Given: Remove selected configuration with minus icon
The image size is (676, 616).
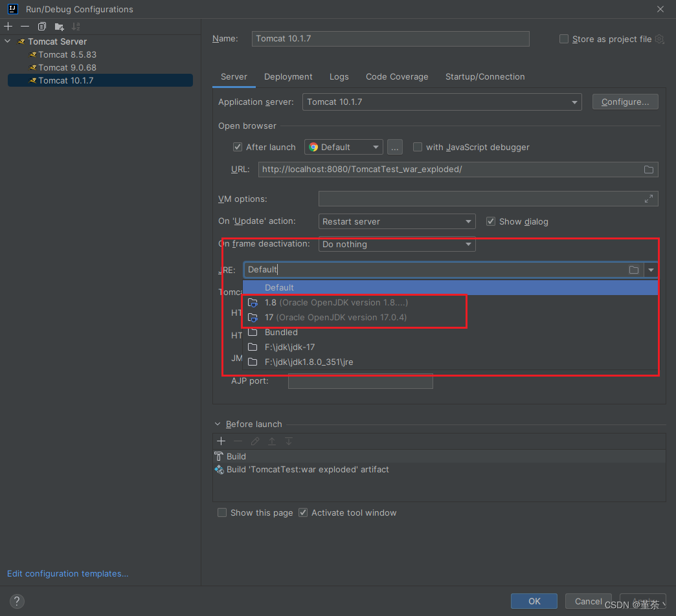Looking at the screenshot, I should (x=25, y=27).
